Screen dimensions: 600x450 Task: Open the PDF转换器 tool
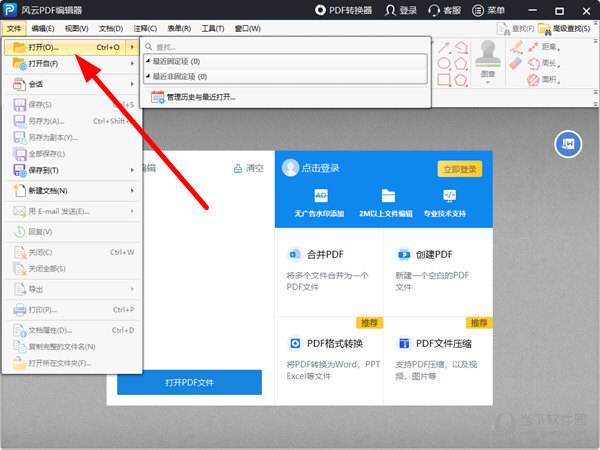pos(343,10)
